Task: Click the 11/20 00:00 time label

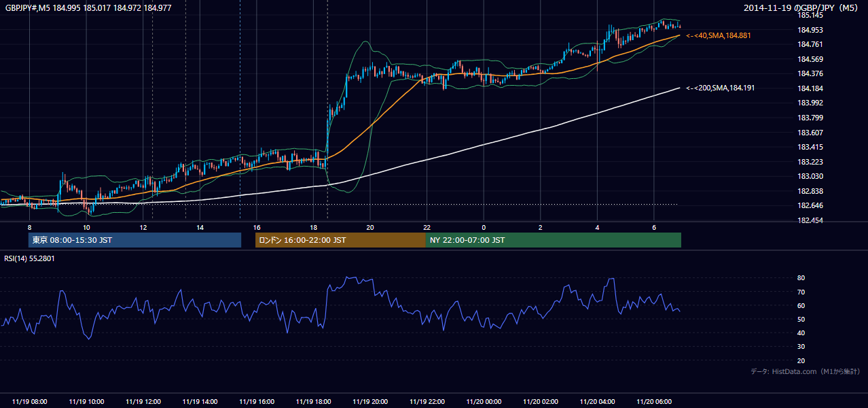Action: [x=484, y=402]
